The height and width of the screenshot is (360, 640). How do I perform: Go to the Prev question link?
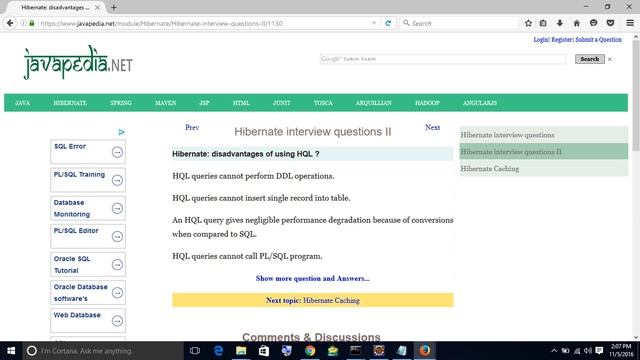(x=192, y=127)
